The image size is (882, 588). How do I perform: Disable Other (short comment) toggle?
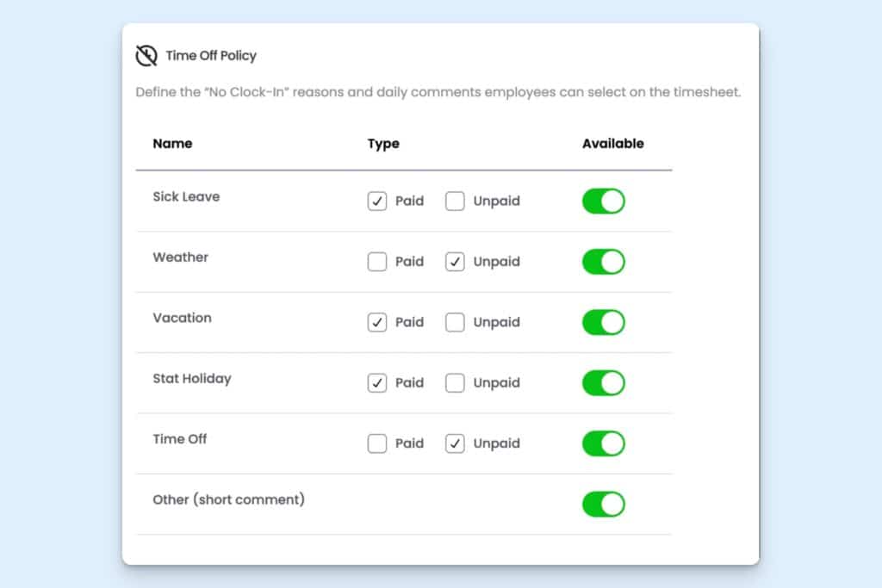[x=603, y=504]
